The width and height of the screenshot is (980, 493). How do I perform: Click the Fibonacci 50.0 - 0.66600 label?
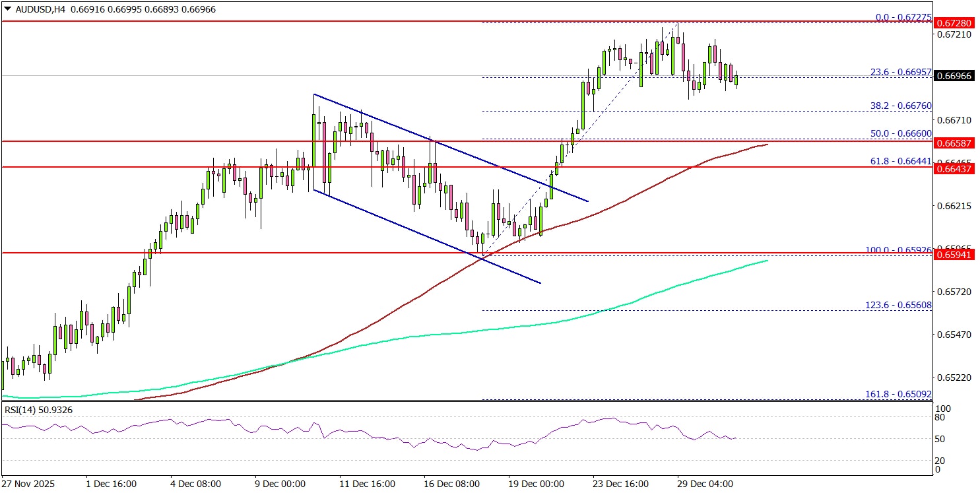click(900, 133)
